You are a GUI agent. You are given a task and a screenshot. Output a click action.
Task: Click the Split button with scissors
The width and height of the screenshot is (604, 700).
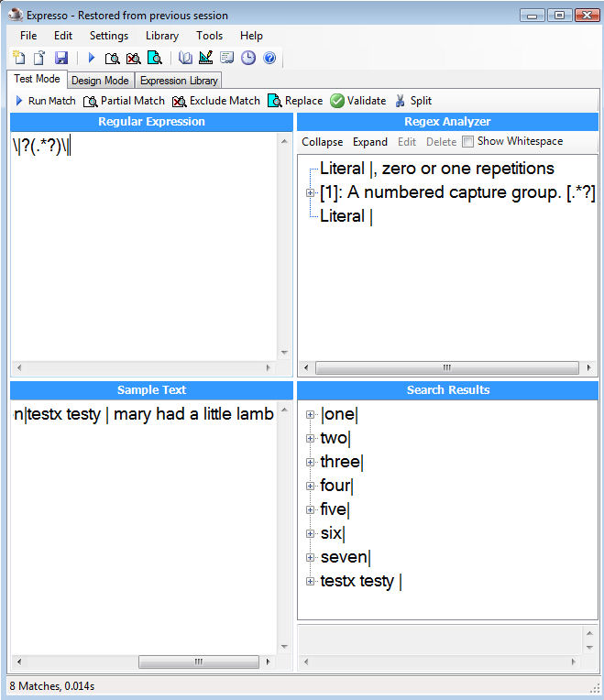[x=413, y=101]
